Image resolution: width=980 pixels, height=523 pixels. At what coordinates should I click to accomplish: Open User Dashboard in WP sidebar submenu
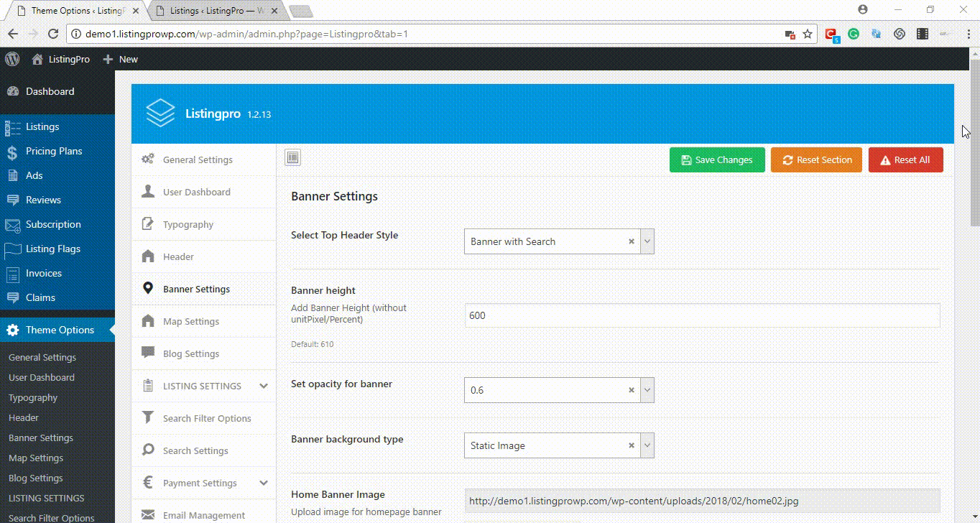(x=42, y=377)
